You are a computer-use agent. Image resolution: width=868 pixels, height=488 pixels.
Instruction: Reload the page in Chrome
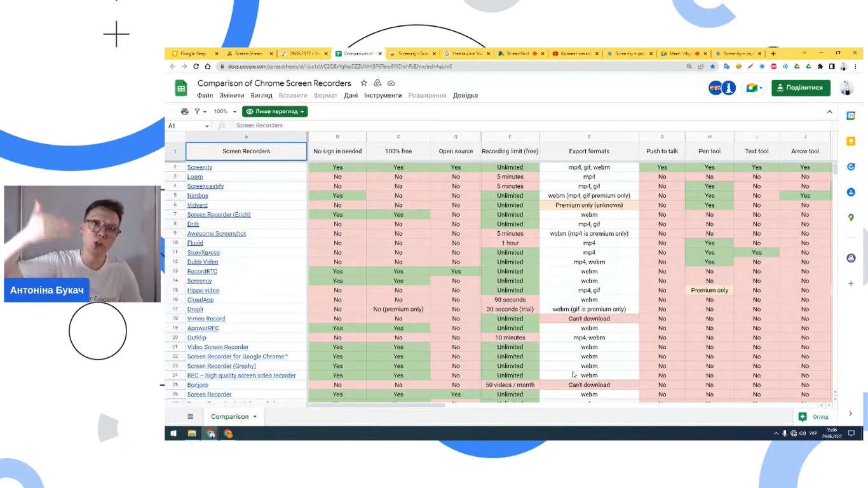196,66
